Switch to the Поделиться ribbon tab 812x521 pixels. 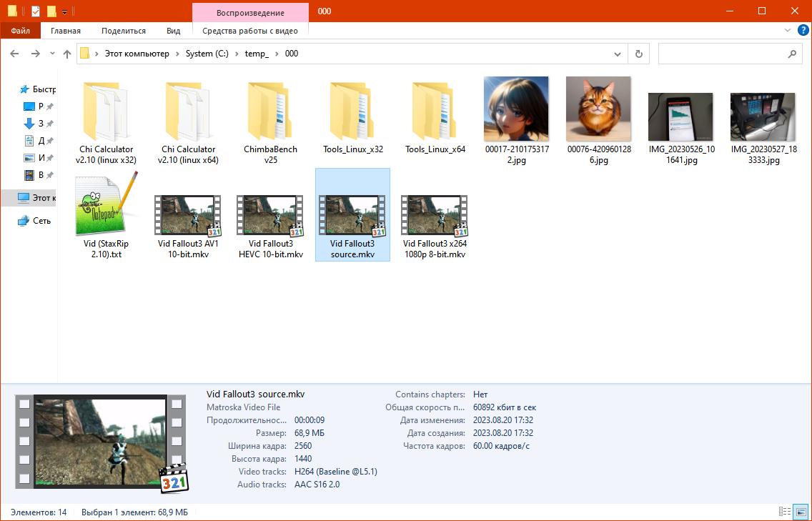click(x=123, y=31)
